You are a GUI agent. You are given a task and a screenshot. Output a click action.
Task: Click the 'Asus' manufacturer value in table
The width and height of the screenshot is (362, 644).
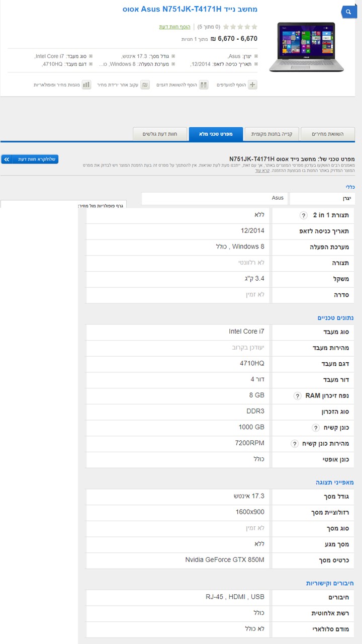click(x=278, y=198)
